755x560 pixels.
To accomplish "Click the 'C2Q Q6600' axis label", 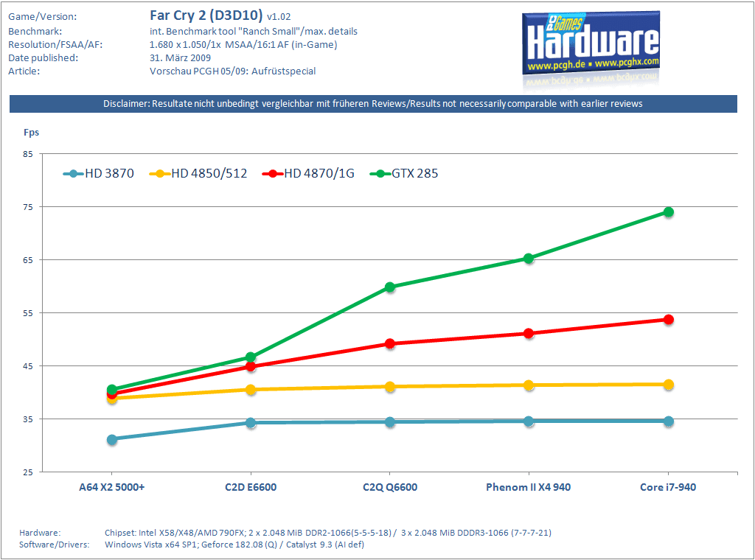I will [390, 487].
